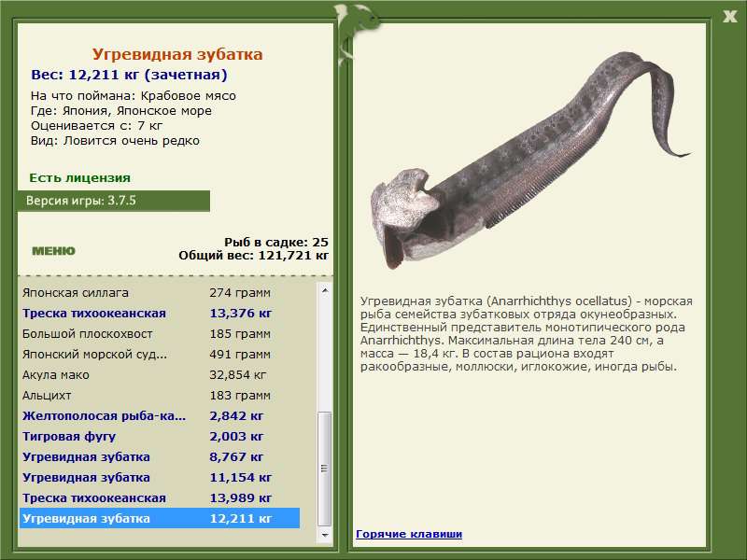Viewport: 747px width, 560px height.
Task: Click the fish list scroll down arrow
Action: click(x=325, y=535)
